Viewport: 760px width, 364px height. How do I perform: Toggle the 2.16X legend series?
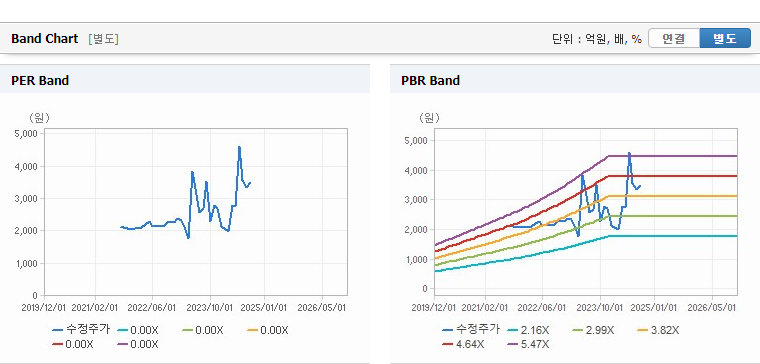tap(527, 331)
